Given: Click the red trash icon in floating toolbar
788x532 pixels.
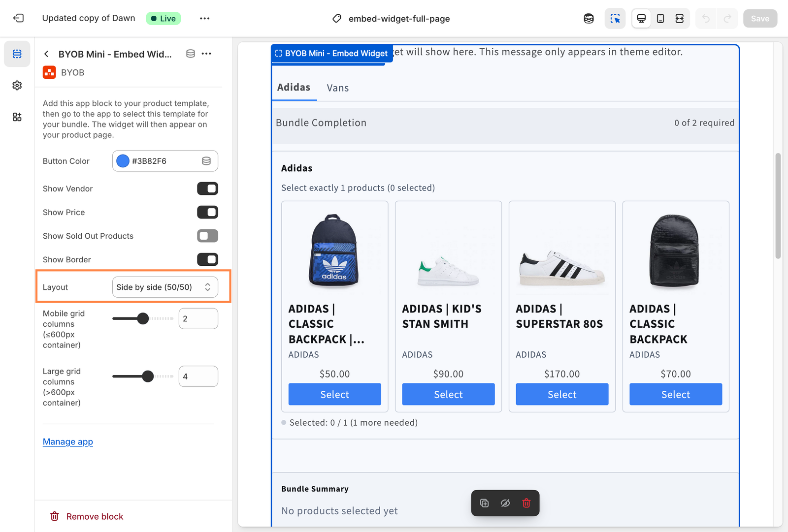Looking at the screenshot, I should tap(526, 503).
